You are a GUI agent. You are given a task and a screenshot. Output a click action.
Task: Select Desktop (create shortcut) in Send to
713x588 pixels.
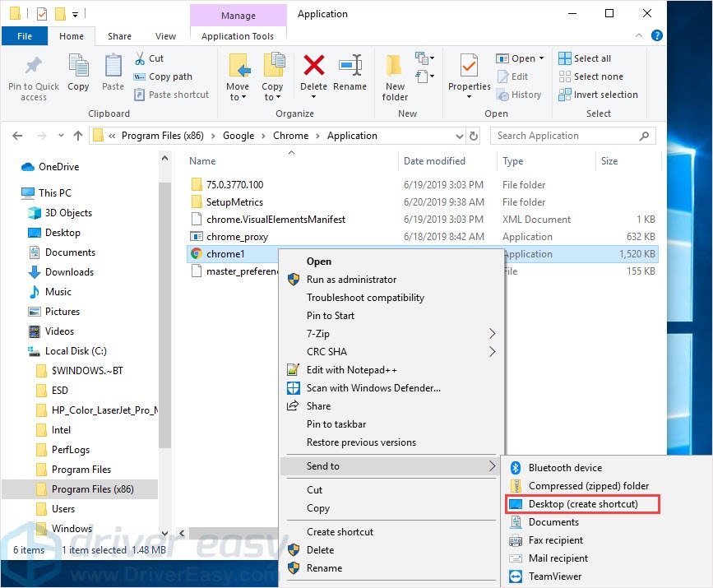[x=582, y=504]
